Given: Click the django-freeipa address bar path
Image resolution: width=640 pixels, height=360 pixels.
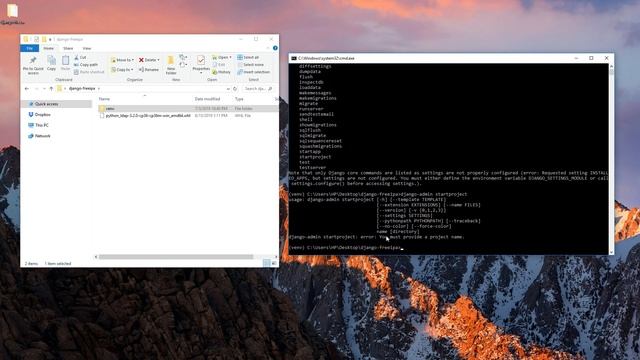Looking at the screenshot, I should click(x=82, y=89).
